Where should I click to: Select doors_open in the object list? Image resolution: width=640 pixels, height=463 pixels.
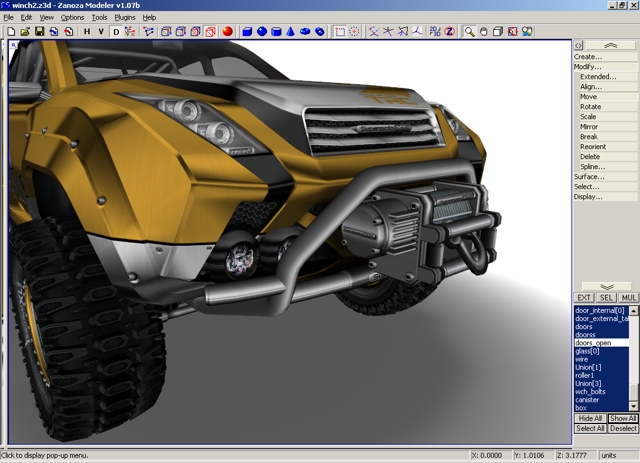593,343
